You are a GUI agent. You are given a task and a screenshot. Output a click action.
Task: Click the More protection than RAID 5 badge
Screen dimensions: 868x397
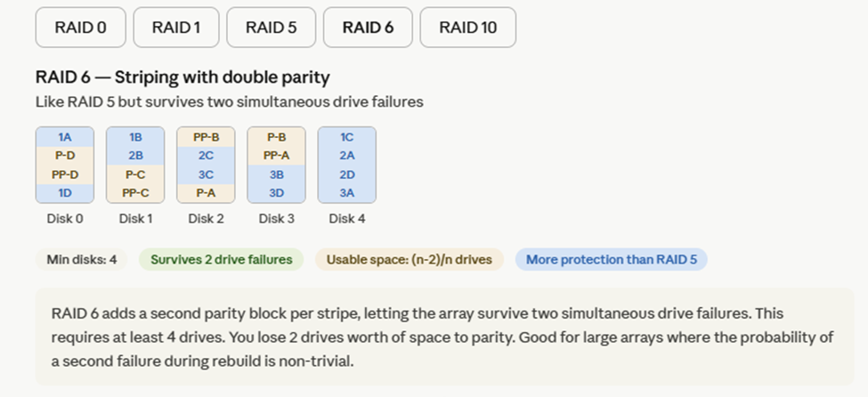[611, 260]
